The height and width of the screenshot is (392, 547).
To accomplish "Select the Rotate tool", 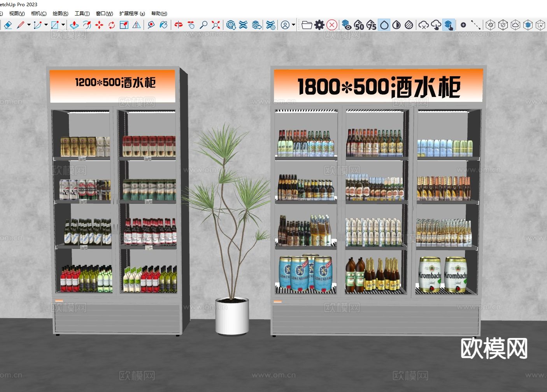I will [112, 24].
